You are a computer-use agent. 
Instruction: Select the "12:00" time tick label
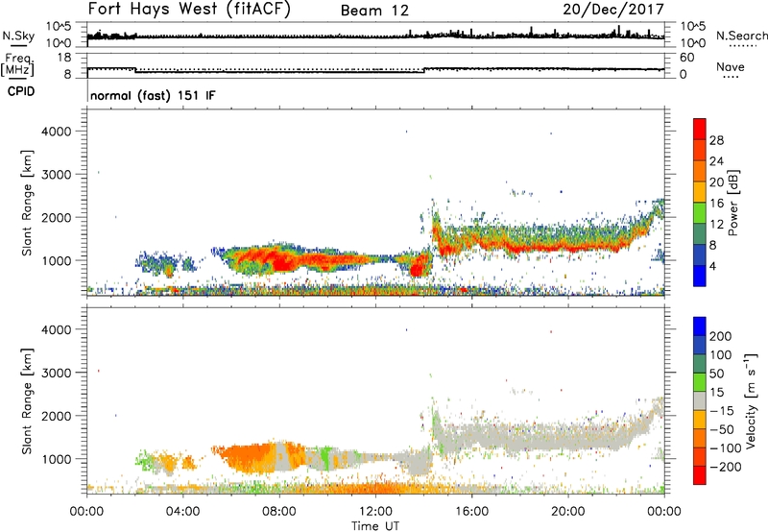[375, 512]
